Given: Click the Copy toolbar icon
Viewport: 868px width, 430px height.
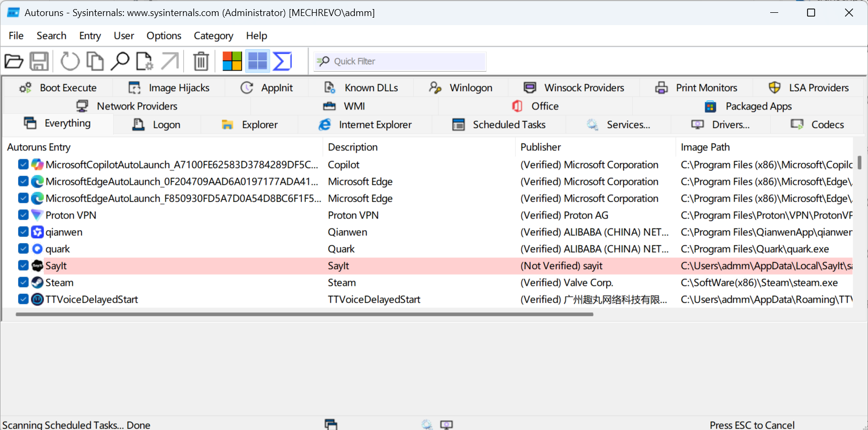Looking at the screenshot, I should click(x=95, y=61).
